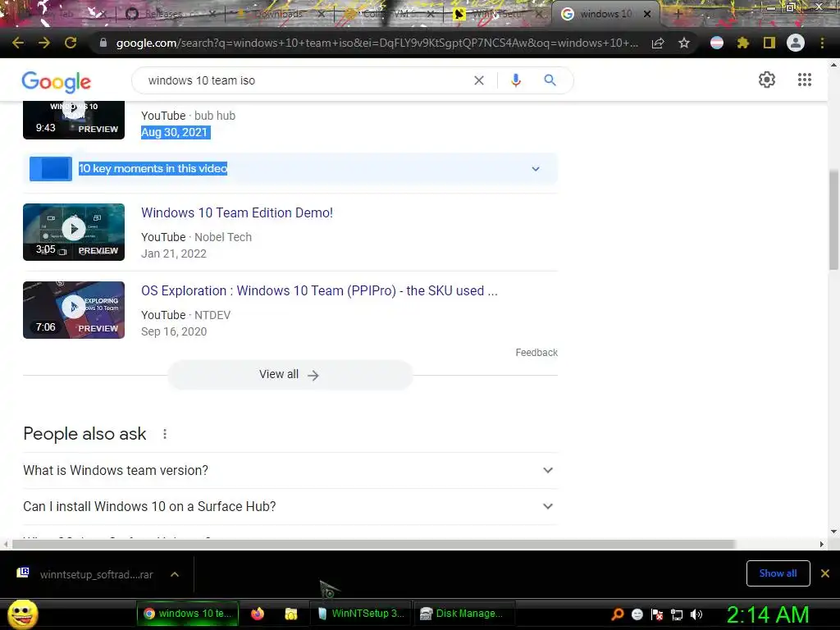Click 'Sep 16, 2020' date text
Viewport: 840px width, 630px height.
[174, 331]
